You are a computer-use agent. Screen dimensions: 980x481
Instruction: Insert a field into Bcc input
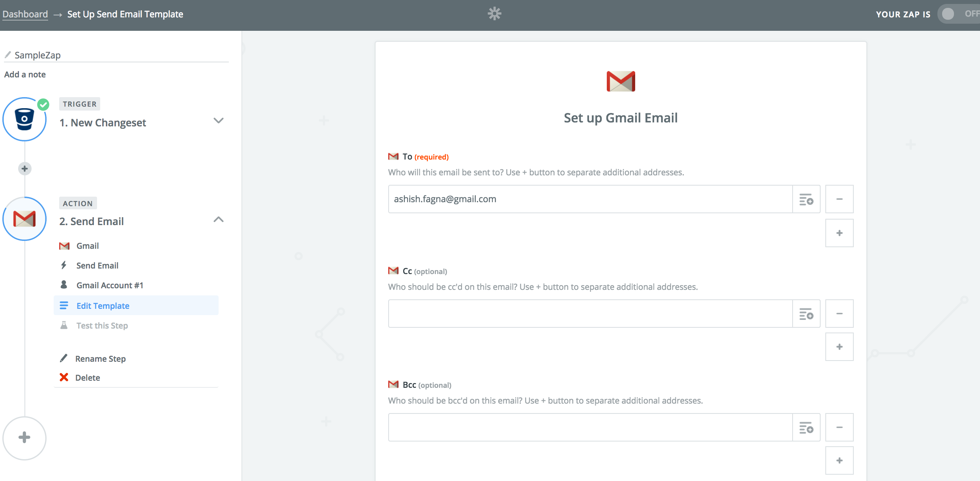(806, 427)
